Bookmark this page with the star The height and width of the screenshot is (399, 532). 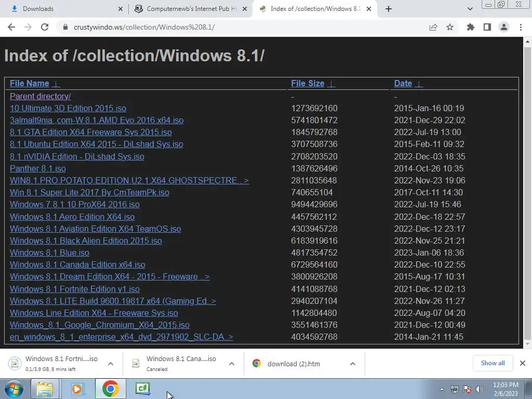pyautogui.click(x=450, y=27)
